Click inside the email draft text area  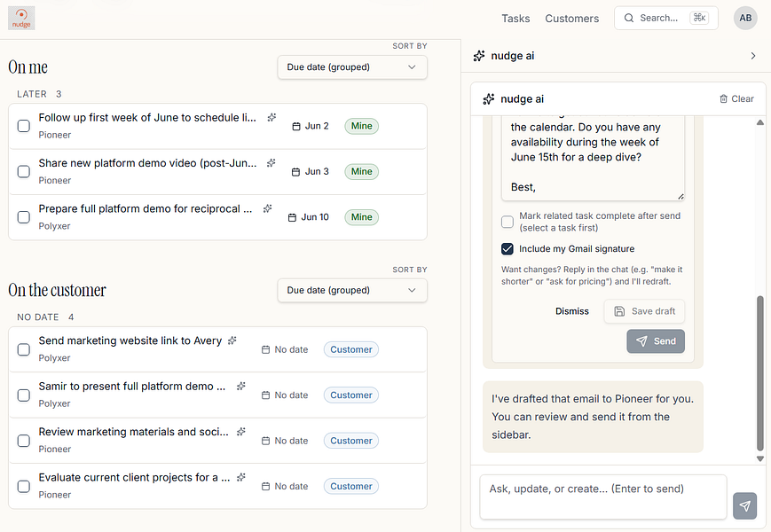(593, 157)
